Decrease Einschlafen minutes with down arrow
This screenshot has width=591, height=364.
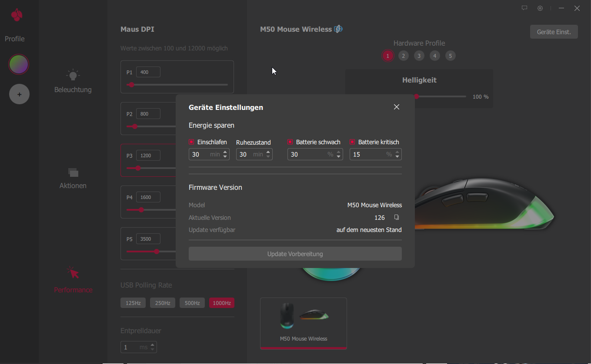click(225, 157)
